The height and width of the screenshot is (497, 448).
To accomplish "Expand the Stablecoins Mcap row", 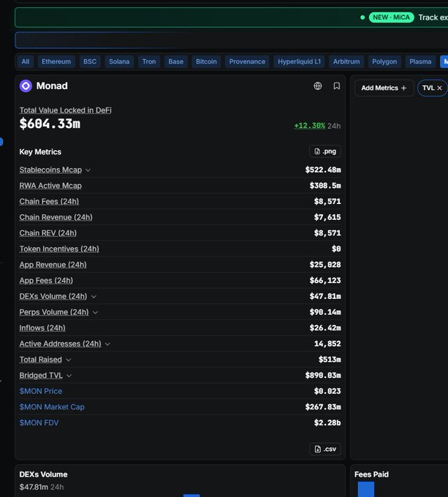I will (88, 170).
